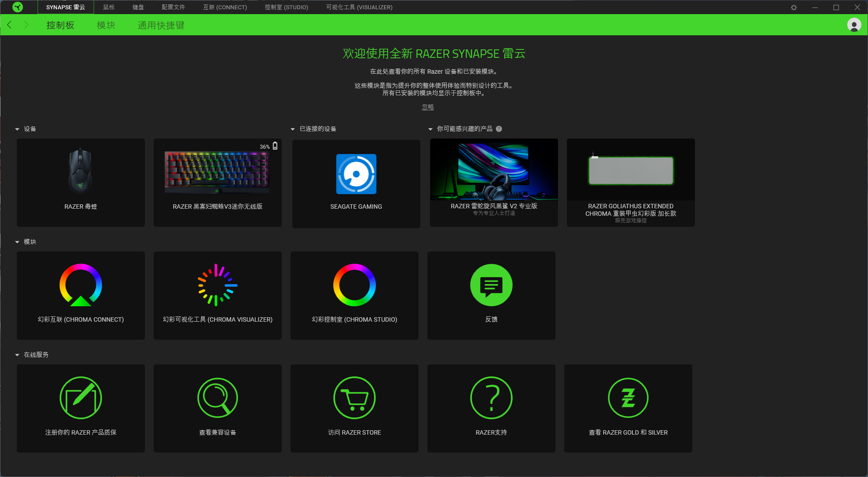The image size is (868, 477).
Task: Switch to the 鼠标 tab
Action: (109, 7)
